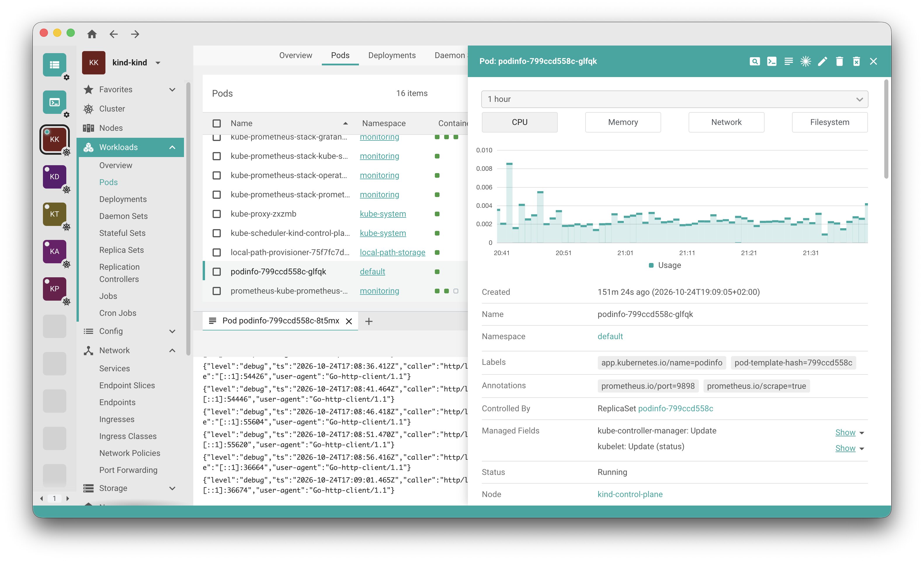Open the 1 hour time range dropdown
This screenshot has width=924, height=561.
point(674,99)
